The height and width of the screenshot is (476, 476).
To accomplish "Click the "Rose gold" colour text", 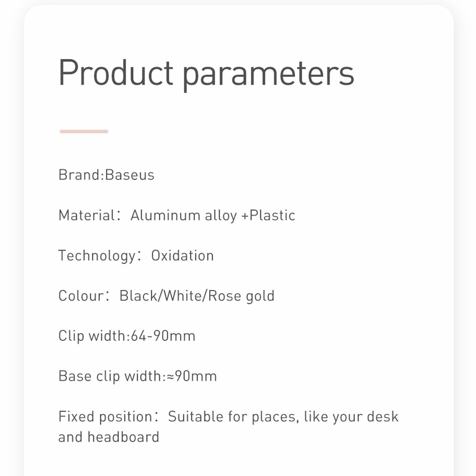I will click(x=241, y=296).
